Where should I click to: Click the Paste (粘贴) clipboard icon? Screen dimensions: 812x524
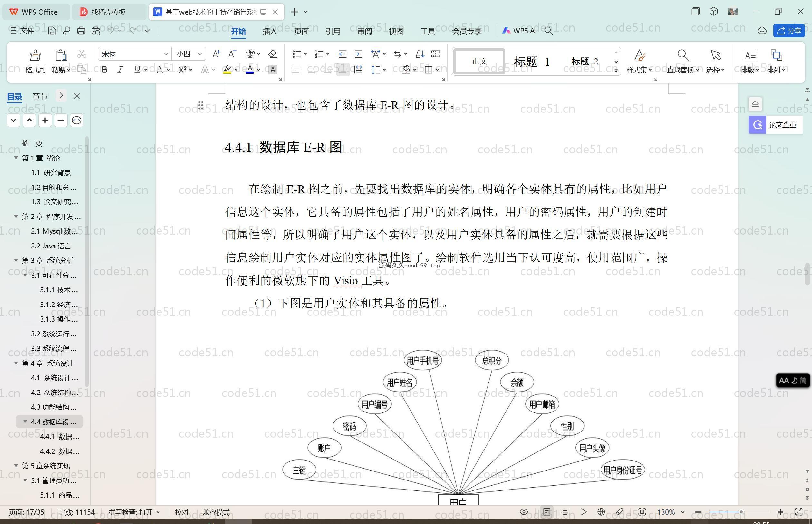[x=61, y=55]
